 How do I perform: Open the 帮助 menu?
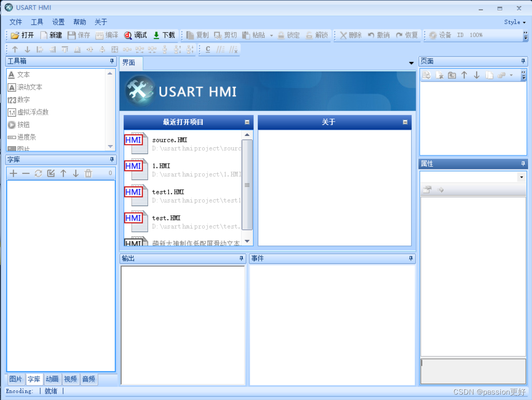[79, 22]
